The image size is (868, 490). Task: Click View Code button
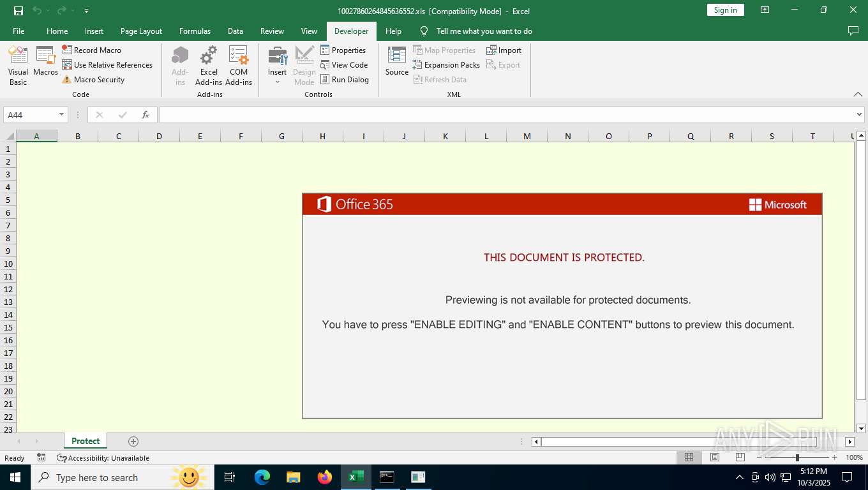coord(344,64)
